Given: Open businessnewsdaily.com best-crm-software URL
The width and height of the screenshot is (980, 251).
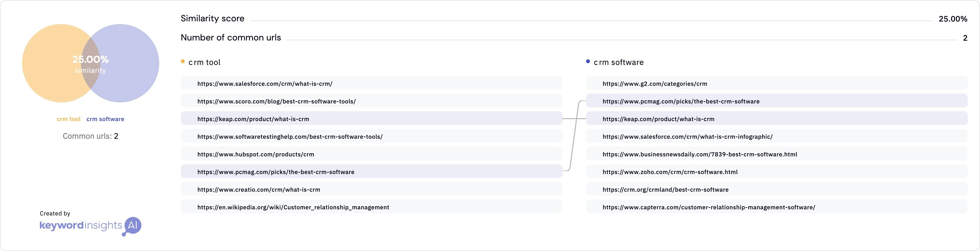Looking at the screenshot, I should click(776, 154).
